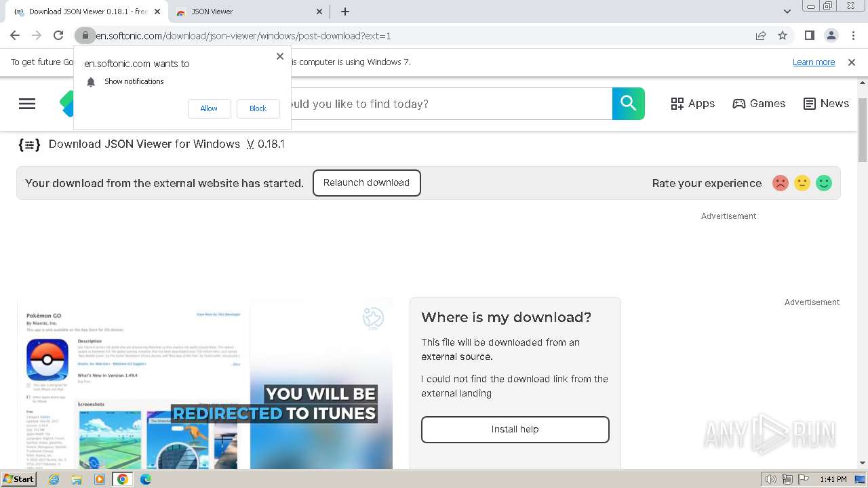Open Chrome three-dot menu

852,35
